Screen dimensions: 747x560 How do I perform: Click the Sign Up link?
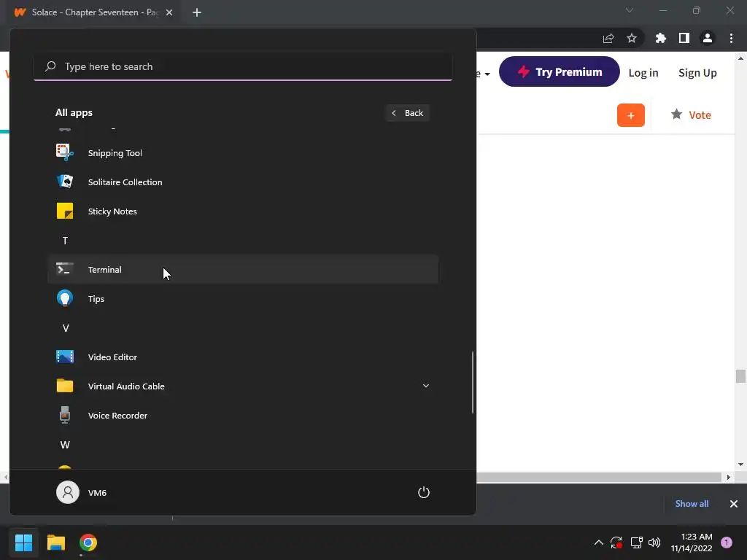(697, 72)
